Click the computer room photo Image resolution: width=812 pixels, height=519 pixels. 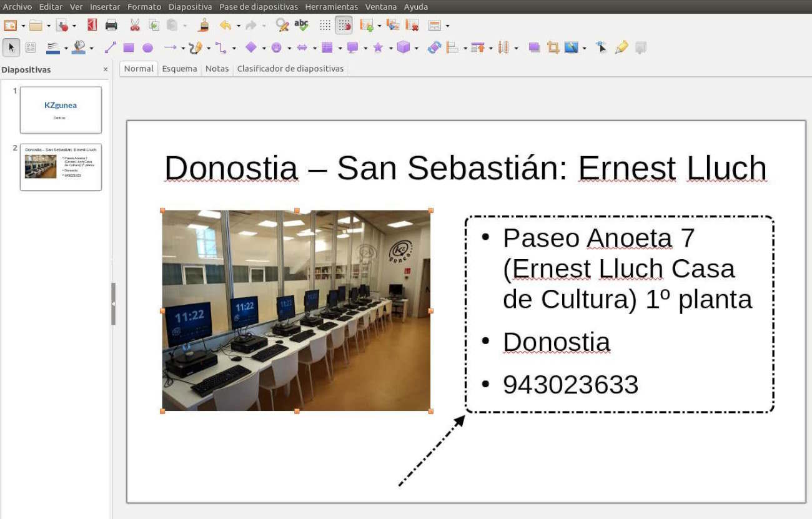point(297,310)
